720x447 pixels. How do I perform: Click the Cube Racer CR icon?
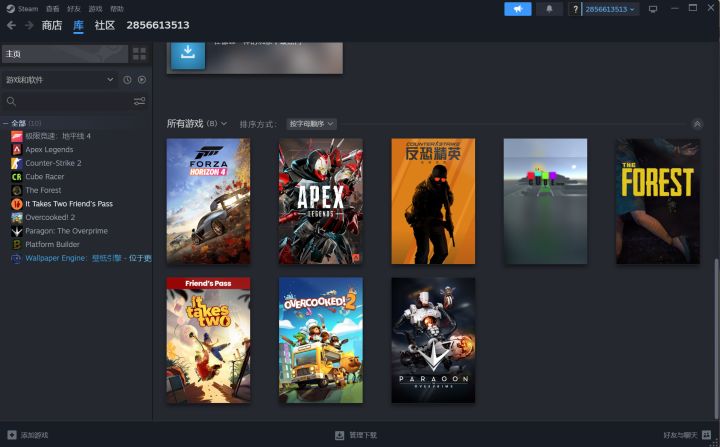pyautogui.click(x=17, y=176)
